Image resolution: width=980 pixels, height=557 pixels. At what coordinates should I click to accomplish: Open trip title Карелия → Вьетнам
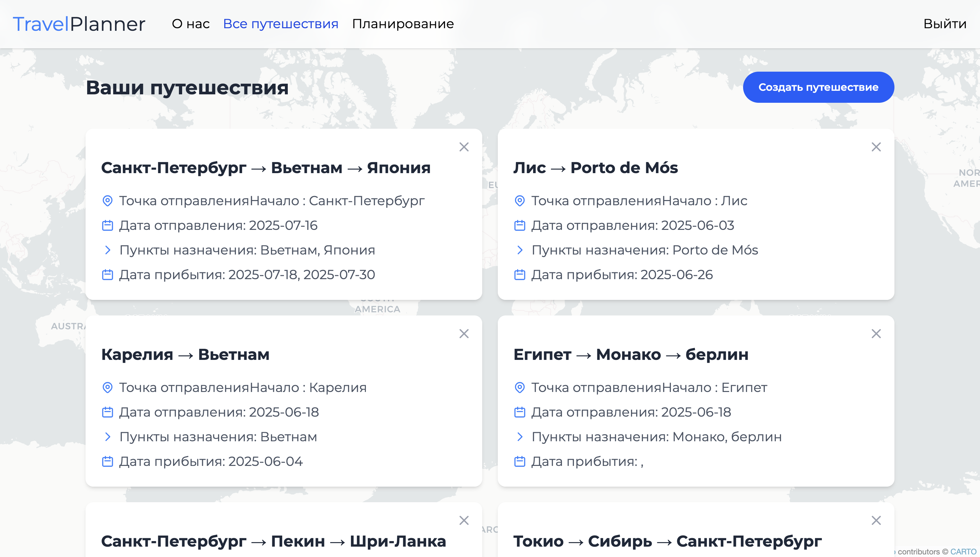[185, 355]
